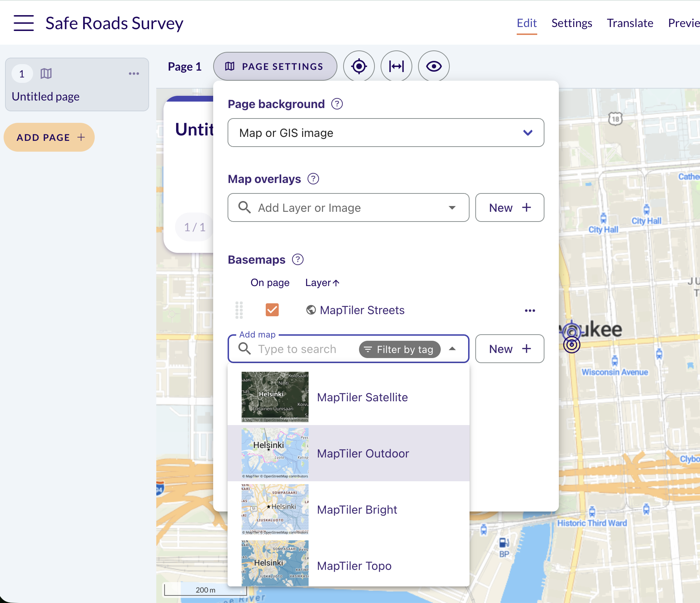The image size is (700, 603).
Task: Click the search icon in Add Layer field
Action: point(245,207)
